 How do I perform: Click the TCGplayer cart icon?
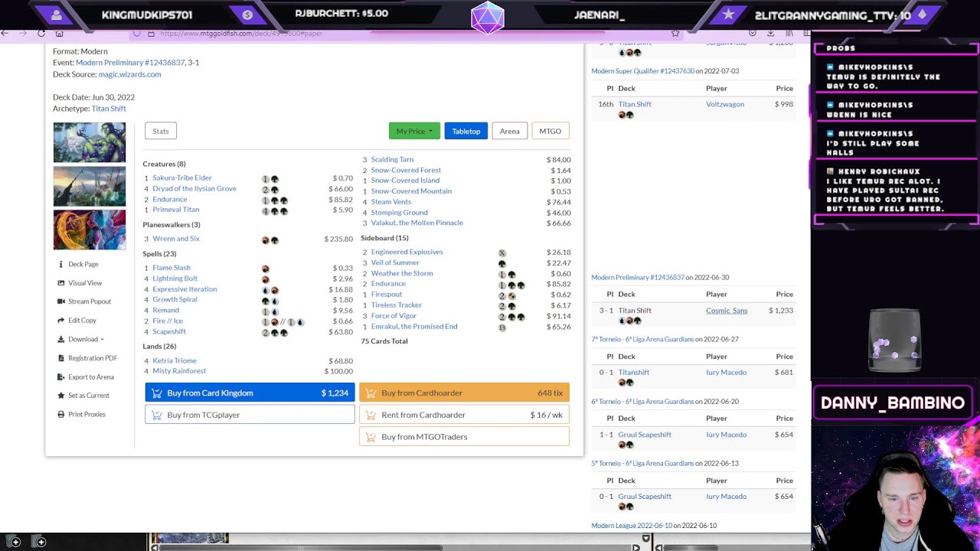tap(157, 415)
